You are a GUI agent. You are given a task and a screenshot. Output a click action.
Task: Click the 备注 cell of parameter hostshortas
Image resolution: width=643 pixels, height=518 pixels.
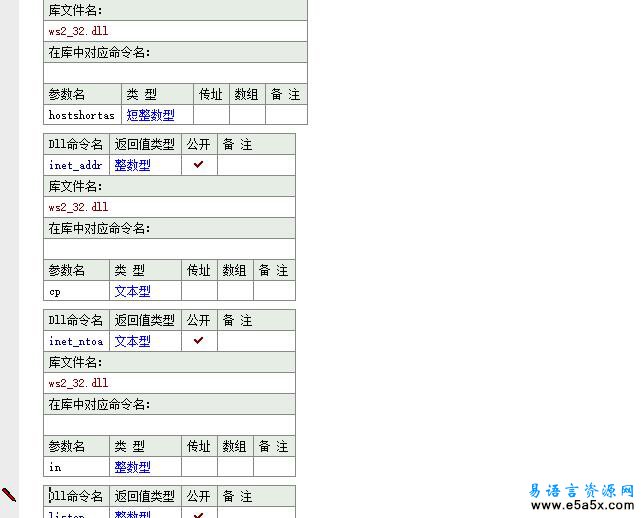[286, 115]
